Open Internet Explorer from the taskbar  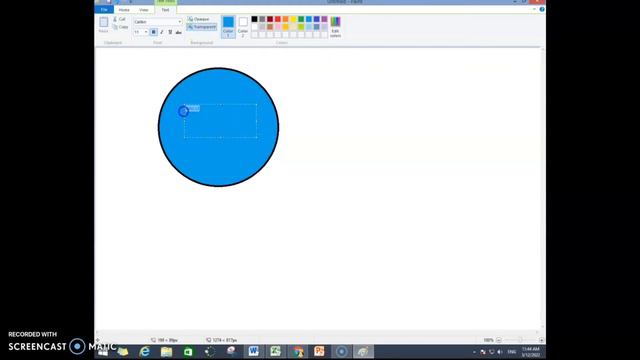144,352
